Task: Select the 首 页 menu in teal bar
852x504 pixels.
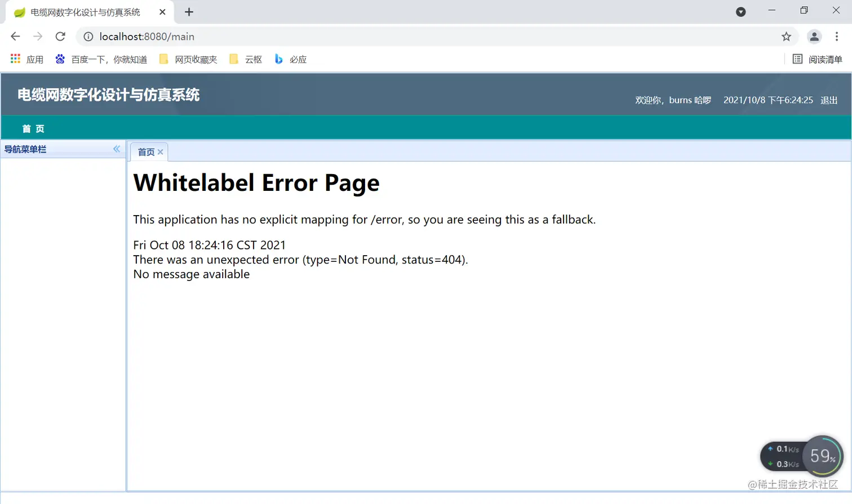Action: 33,128
